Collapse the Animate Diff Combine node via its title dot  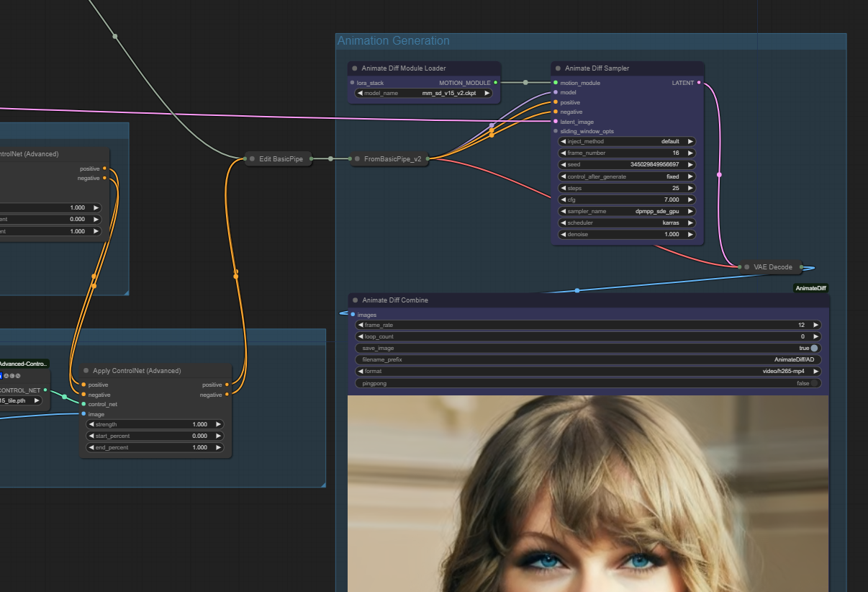[355, 300]
